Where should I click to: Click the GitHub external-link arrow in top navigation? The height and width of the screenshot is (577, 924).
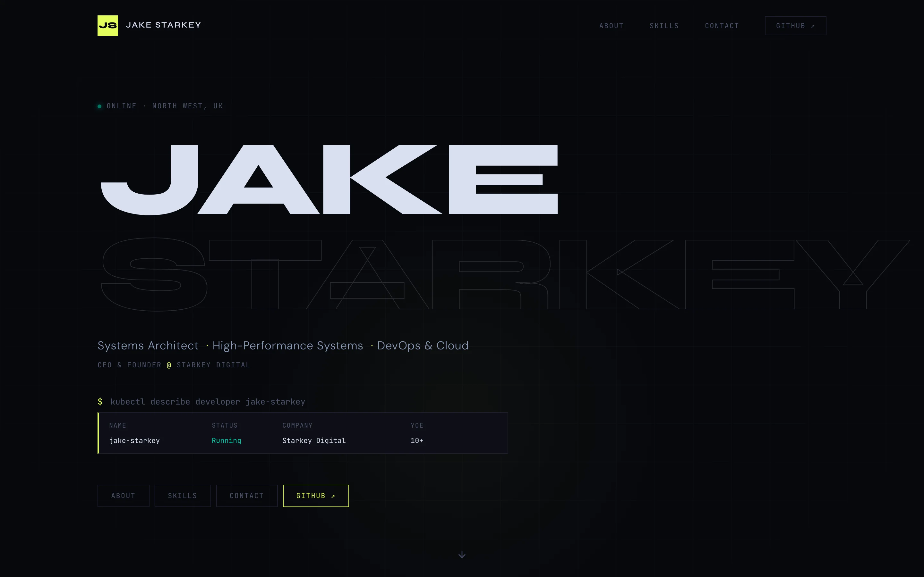click(812, 26)
